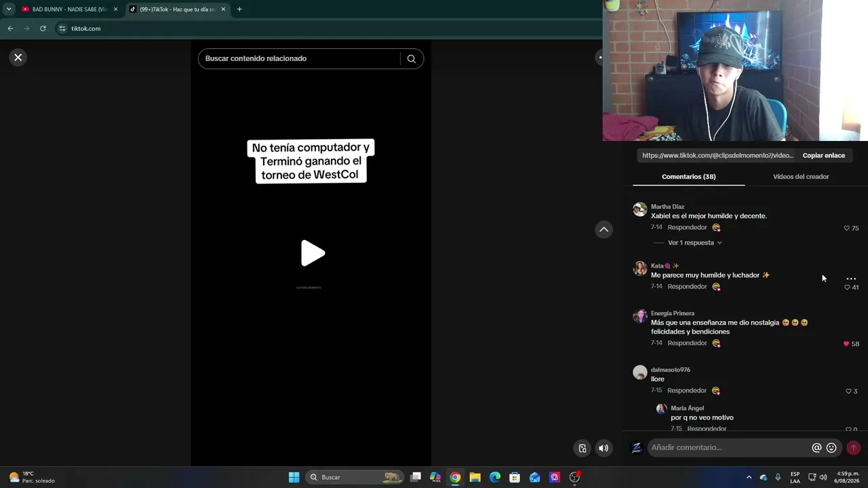Go to the previous video arrow
Viewport: 868px width, 488px height.
tap(604, 230)
